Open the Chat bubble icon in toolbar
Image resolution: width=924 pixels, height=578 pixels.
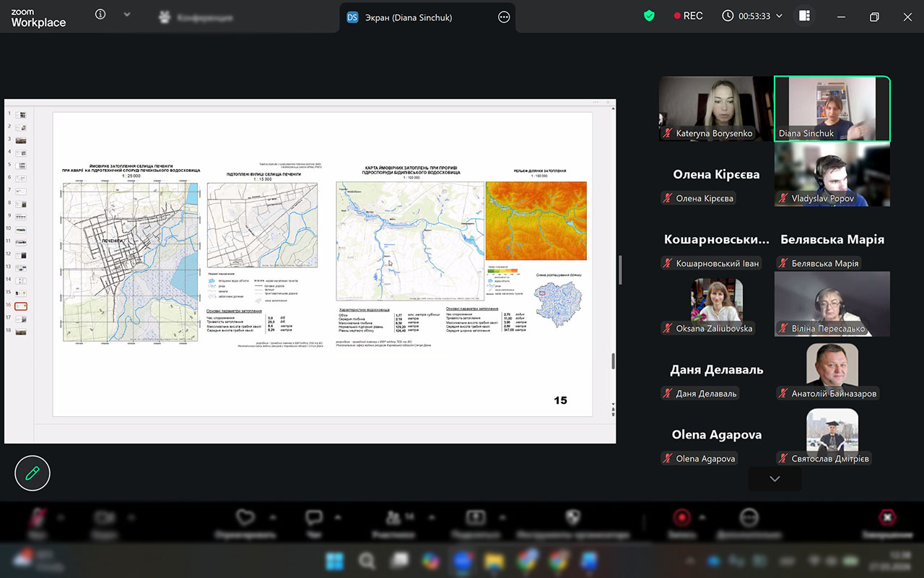tap(314, 517)
